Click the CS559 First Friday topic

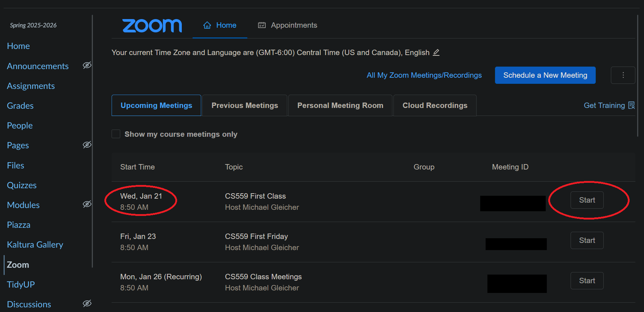pyautogui.click(x=256, y=236)
